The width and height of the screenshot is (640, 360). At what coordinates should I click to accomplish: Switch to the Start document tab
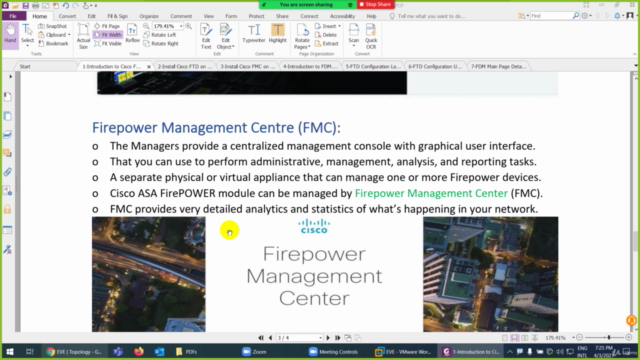(x=25, y=66)
